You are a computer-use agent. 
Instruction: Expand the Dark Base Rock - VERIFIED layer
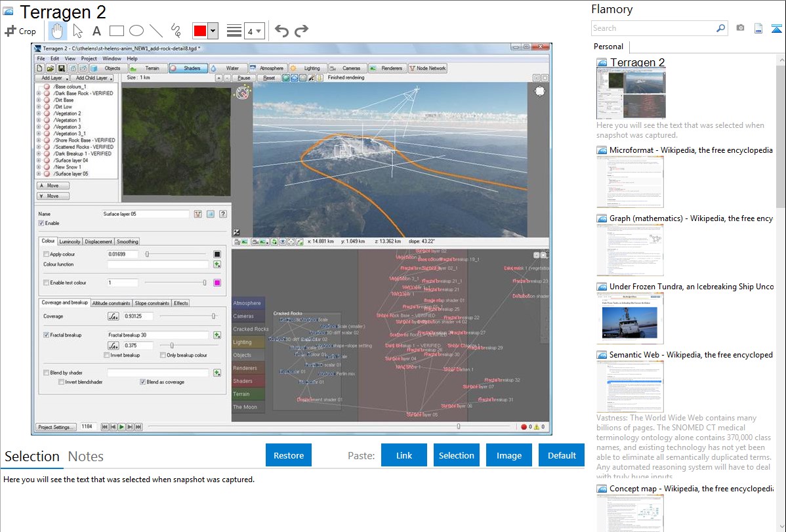39,93
